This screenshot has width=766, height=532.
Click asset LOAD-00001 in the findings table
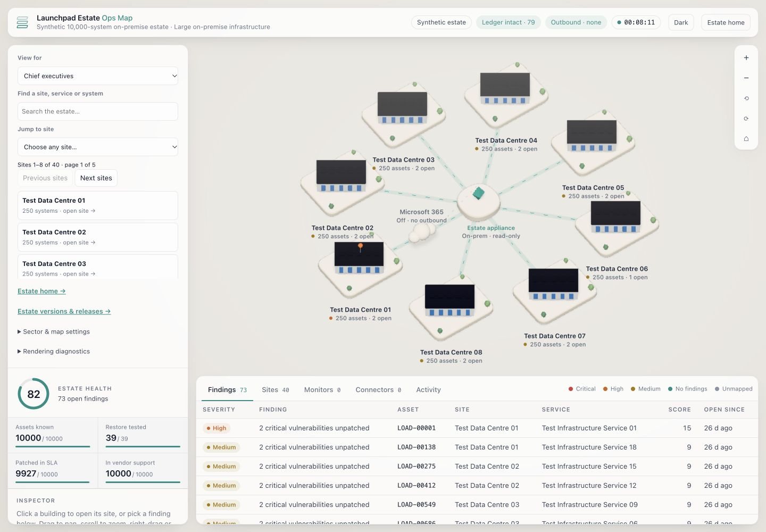coord(417,428)
